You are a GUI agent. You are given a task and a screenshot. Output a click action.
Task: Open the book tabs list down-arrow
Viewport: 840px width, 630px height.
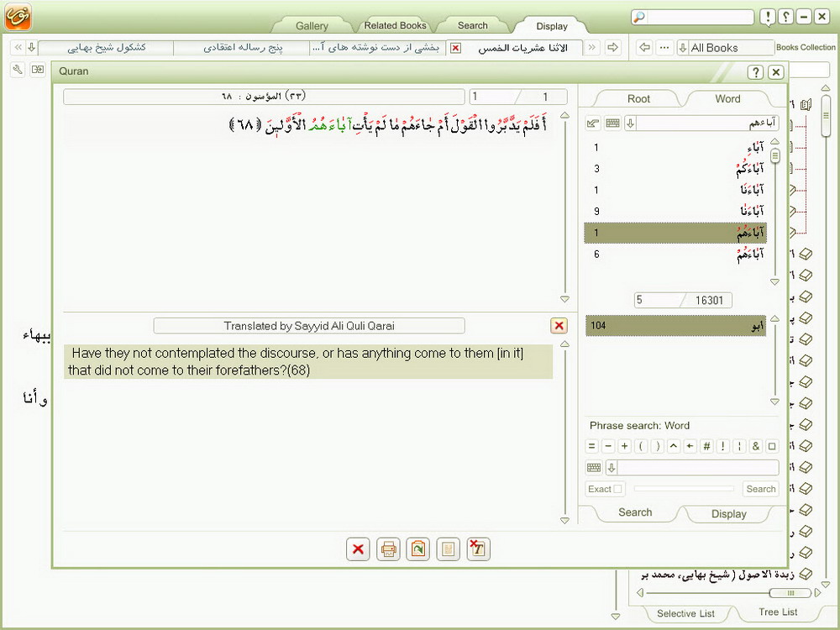click(x=32, y=47)
